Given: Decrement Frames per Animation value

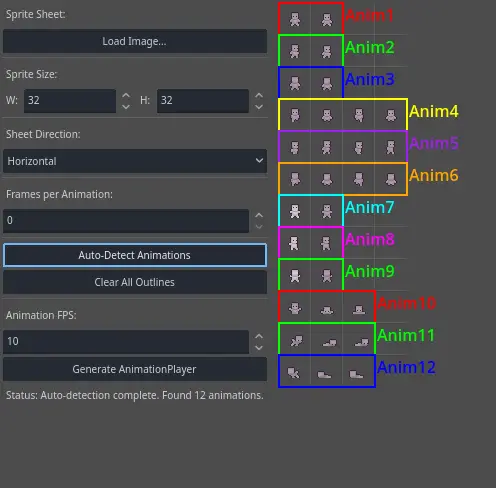Looking at the screenshot, I should pyautogui.click(x=259, y=227).
